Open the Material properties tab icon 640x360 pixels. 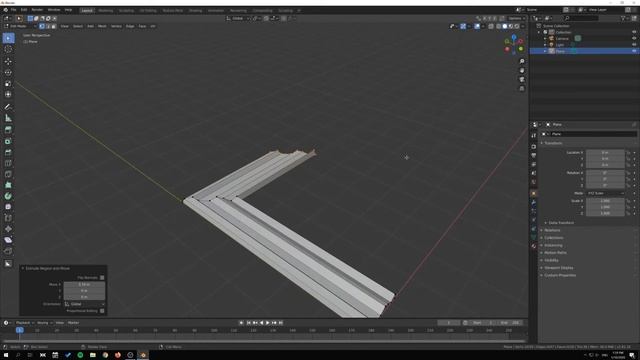click(534, 246)
